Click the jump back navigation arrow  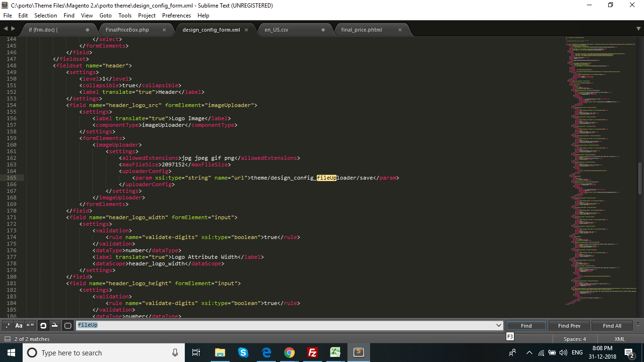click(x=5, y=28)
